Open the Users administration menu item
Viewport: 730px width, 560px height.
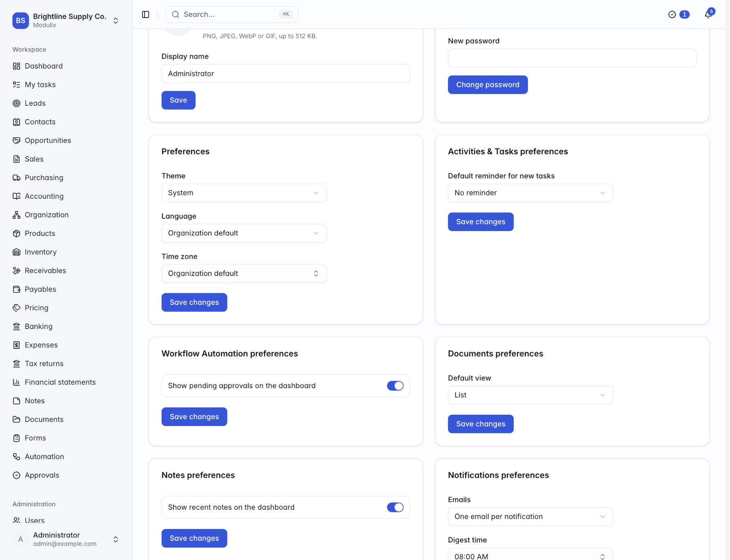(x=35, y=520)
